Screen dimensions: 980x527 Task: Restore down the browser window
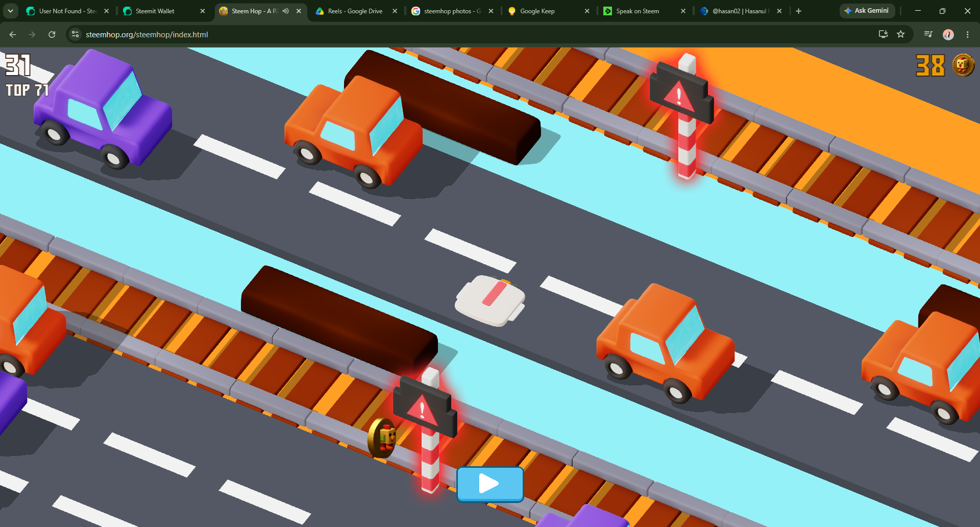pos(943,11)
